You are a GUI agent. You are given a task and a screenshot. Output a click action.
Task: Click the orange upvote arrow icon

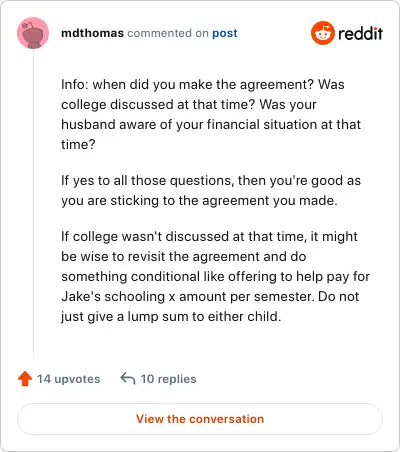pyautogui.click(x=25, y=379)
